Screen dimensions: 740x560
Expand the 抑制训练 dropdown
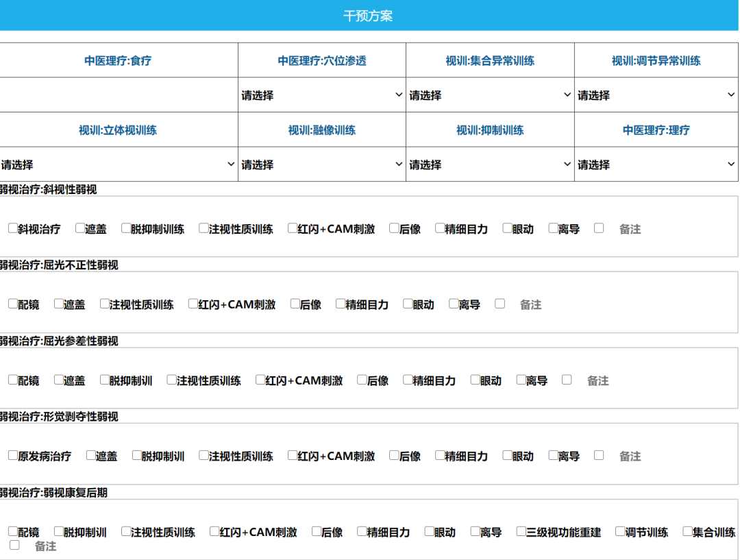[490, 165]
